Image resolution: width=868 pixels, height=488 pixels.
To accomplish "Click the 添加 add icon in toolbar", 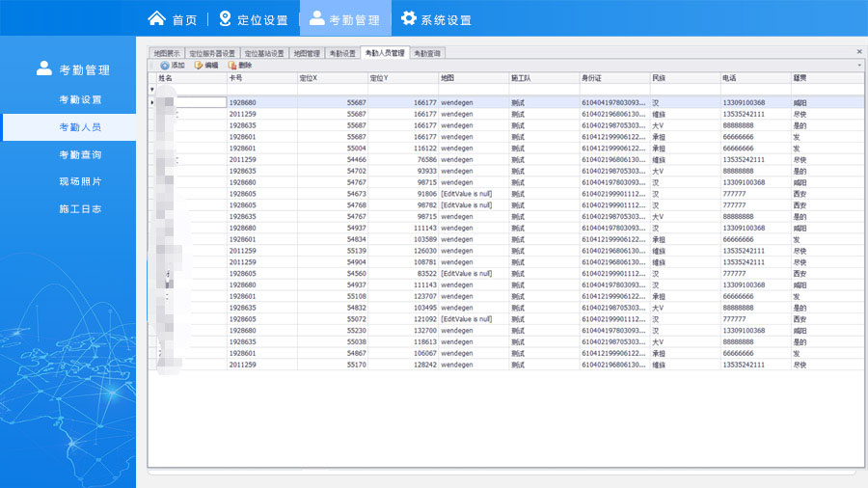I will coord(165,65).
